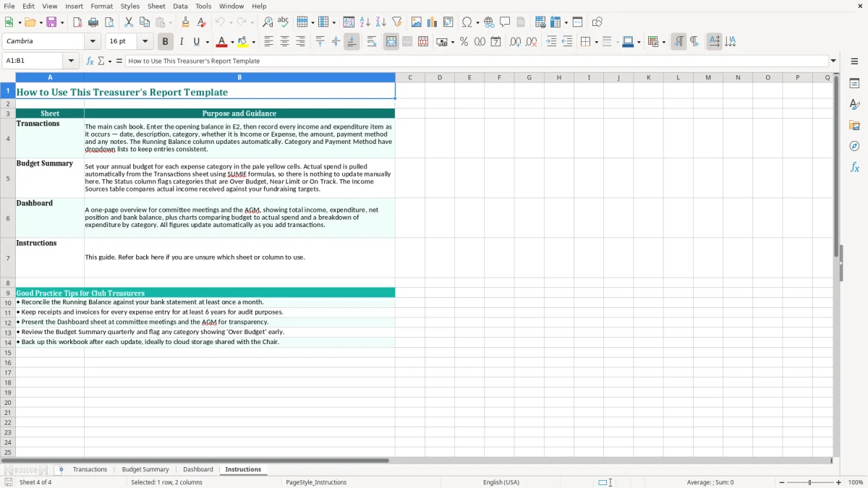The image size is (868, 488).
Task: Click the Insert Chart icon
Action: pyautogui.click(x=433, y=22)
